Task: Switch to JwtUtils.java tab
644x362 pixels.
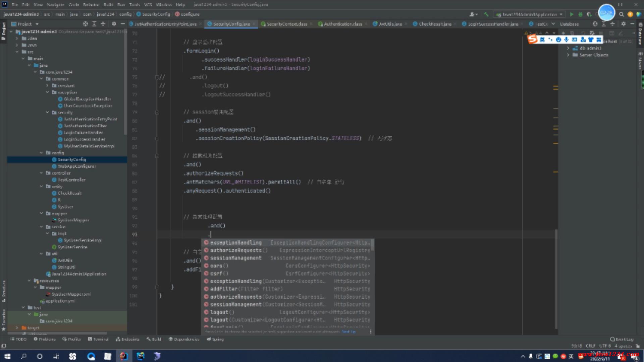Action: pos(390,24)
